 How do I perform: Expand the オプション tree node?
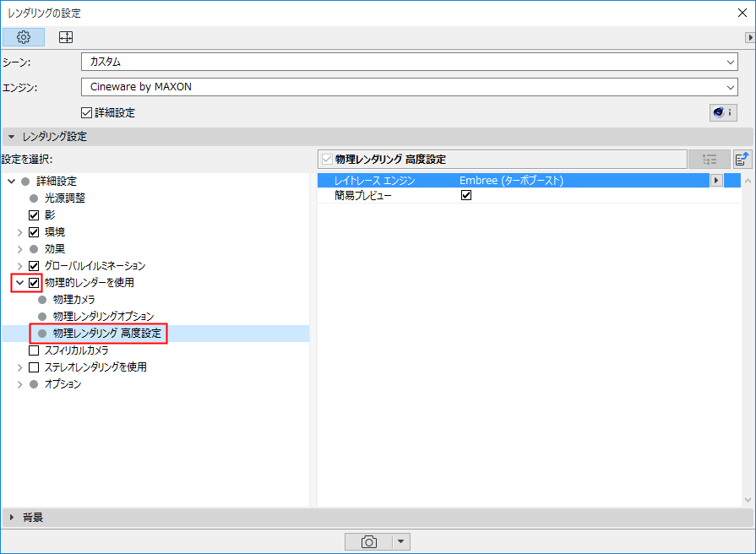[19, 384]
